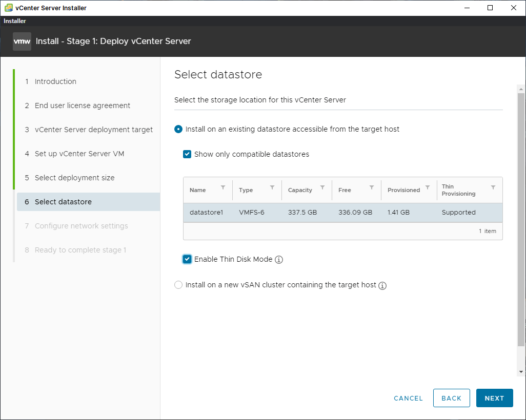
Task: Open step 5 Select deployment size
Action: point(74,178)
